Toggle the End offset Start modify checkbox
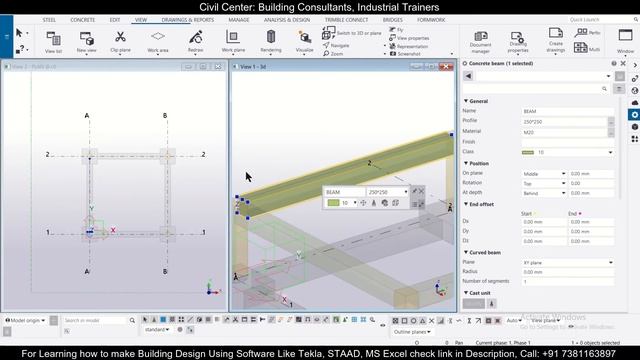 tap(535, 213)
